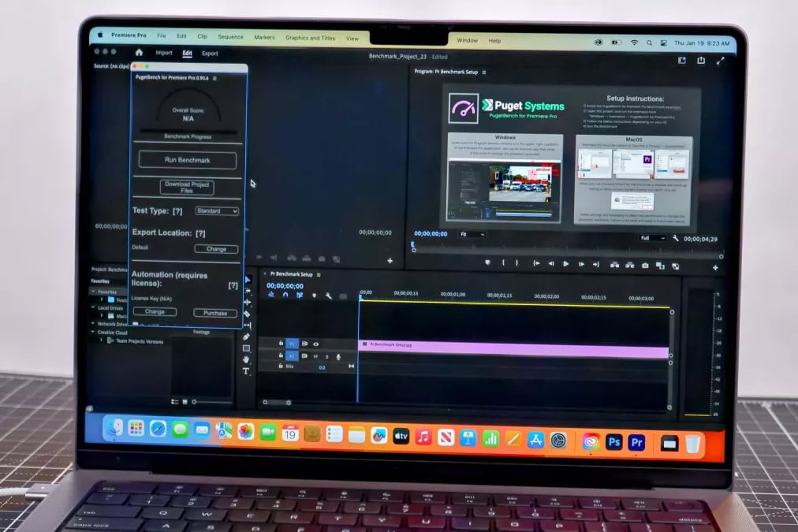
Task: Select the Slip tool
Action: [x=248, y=325]
